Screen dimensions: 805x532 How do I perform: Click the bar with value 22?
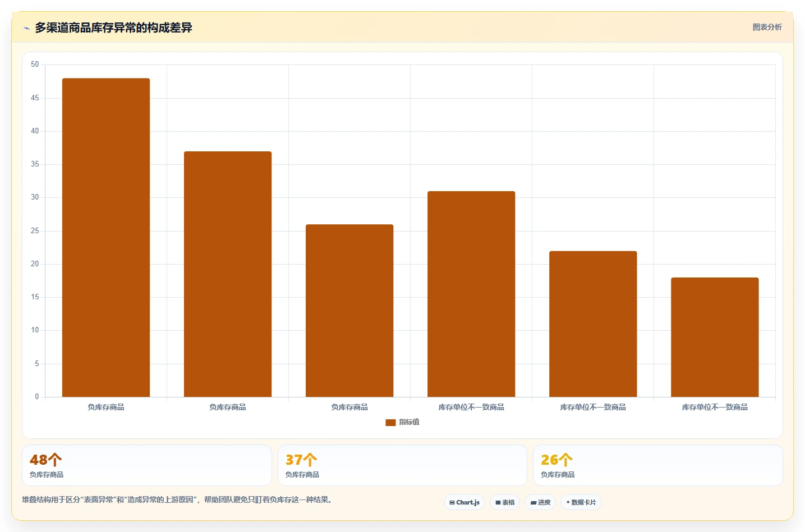tap(593, 324)
